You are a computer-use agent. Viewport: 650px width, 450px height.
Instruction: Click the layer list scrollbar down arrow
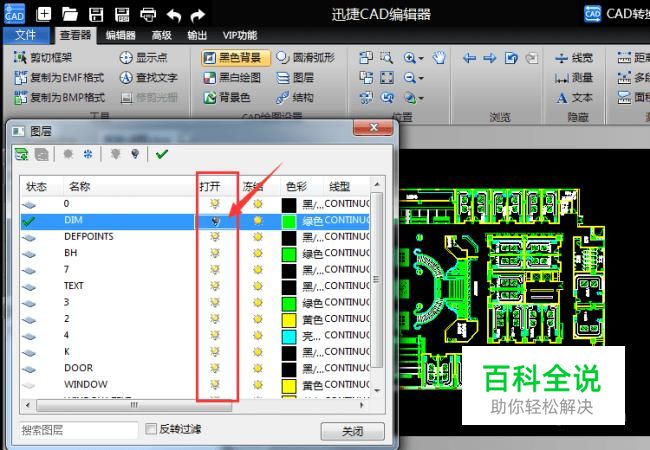pos(377,390)
